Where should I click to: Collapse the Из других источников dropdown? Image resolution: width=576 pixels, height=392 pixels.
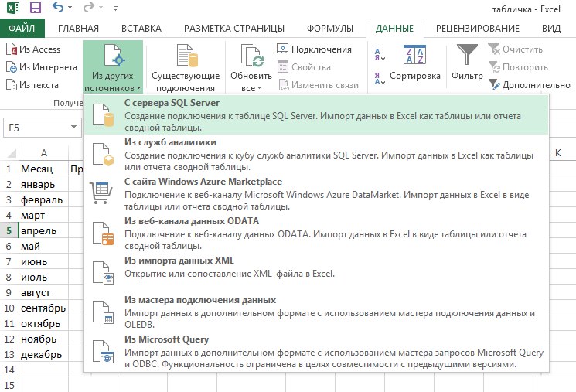tap(113, 66)
